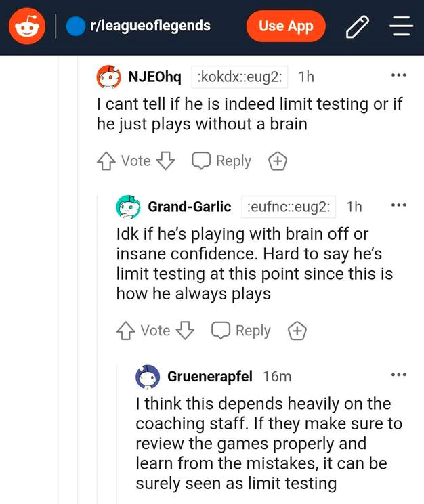This screenshot has width=424, height=504.
Task: Open Gruenerapfel's user profile
Action: [x=211, y=376]
